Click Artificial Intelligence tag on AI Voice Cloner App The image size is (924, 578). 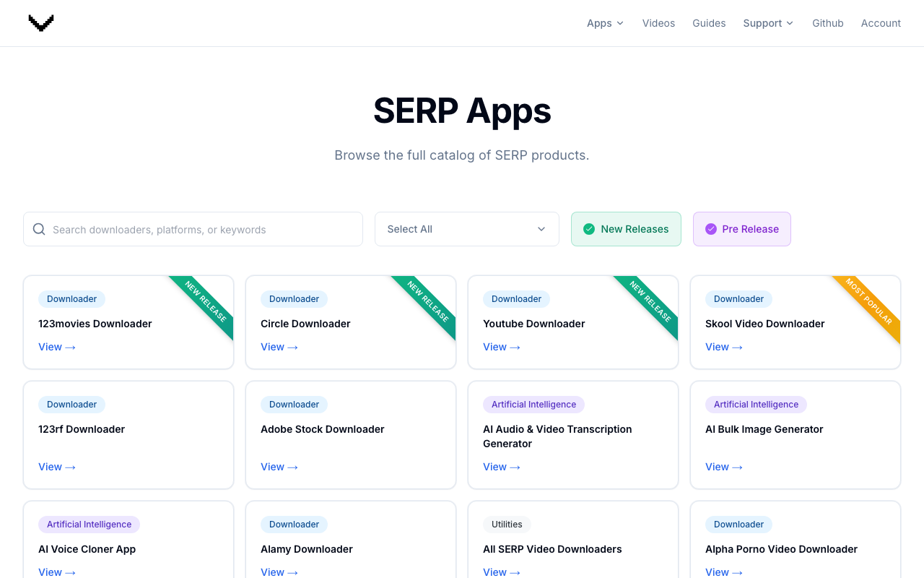point(90,525)
